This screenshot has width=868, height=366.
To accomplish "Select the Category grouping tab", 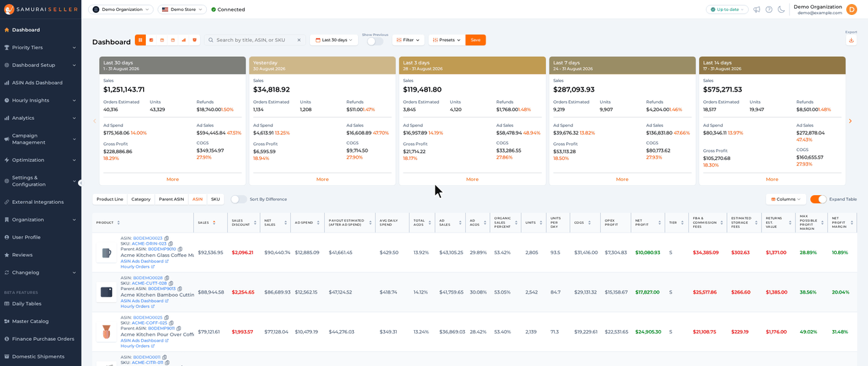I will tap(141, 199).
